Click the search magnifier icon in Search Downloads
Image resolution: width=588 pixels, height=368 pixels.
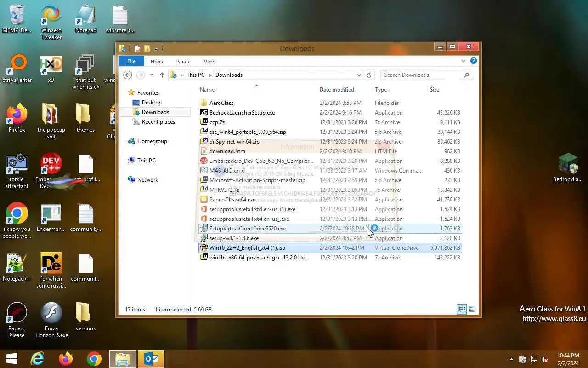pos(466,75)
